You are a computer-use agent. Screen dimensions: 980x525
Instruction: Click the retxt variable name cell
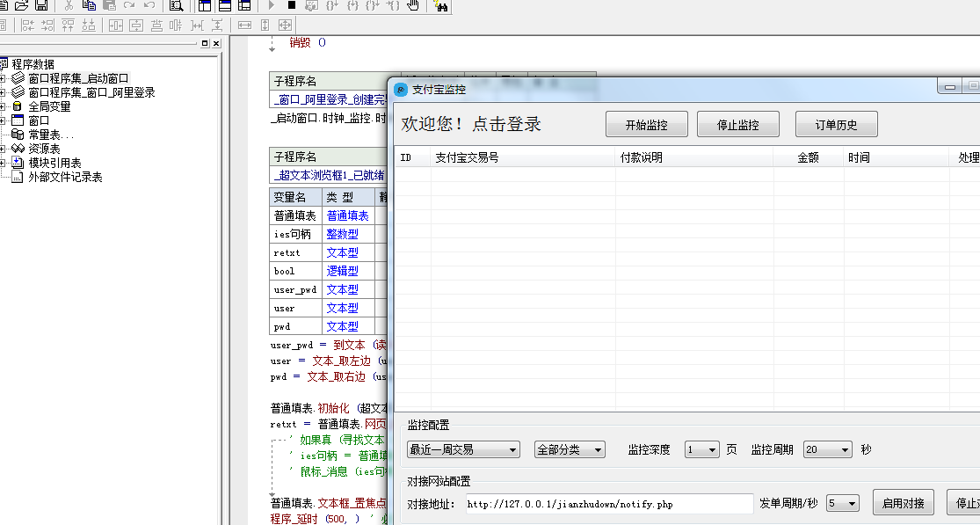pos(295,252)
